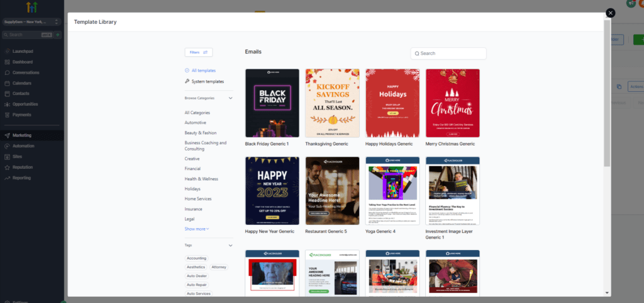Choose the Beauty & Fashion category
Viewport: 644px width, 303px height.
201,133
